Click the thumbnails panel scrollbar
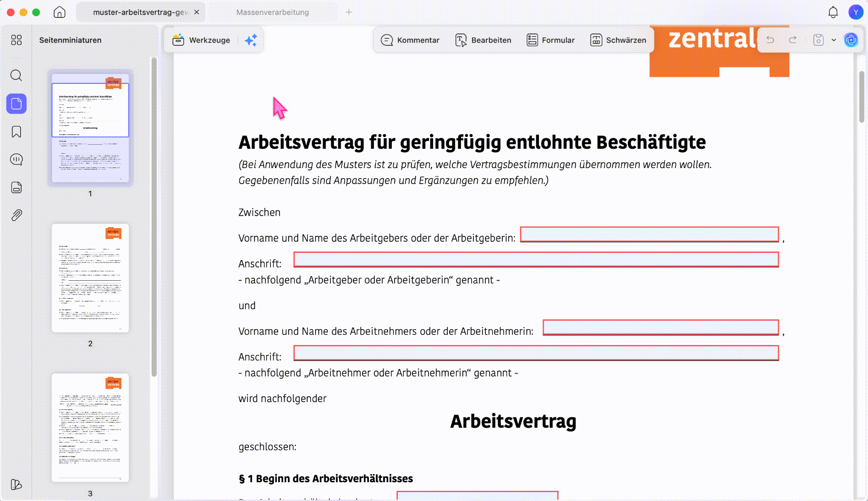This screenshot has height=501, width=868. tap(154, 217)
